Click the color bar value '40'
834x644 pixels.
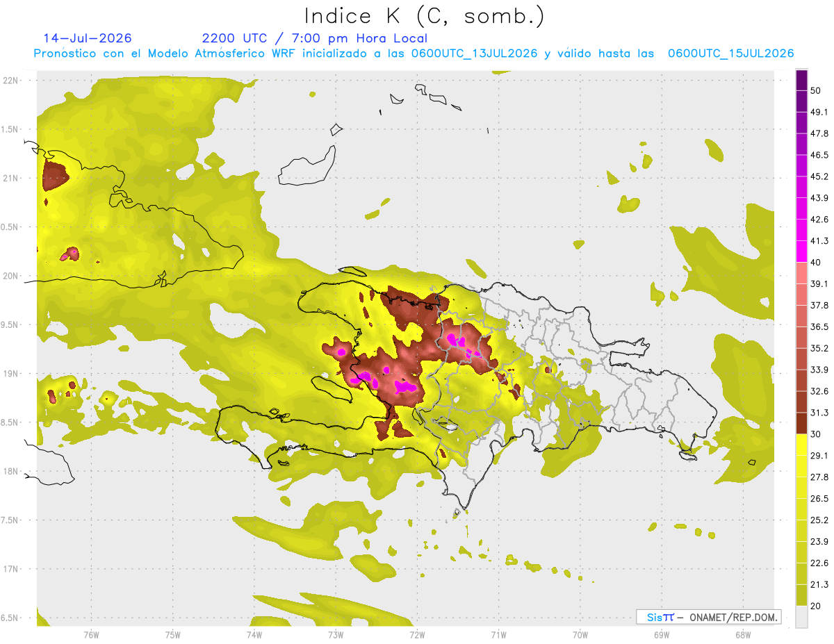click(816, 263)
